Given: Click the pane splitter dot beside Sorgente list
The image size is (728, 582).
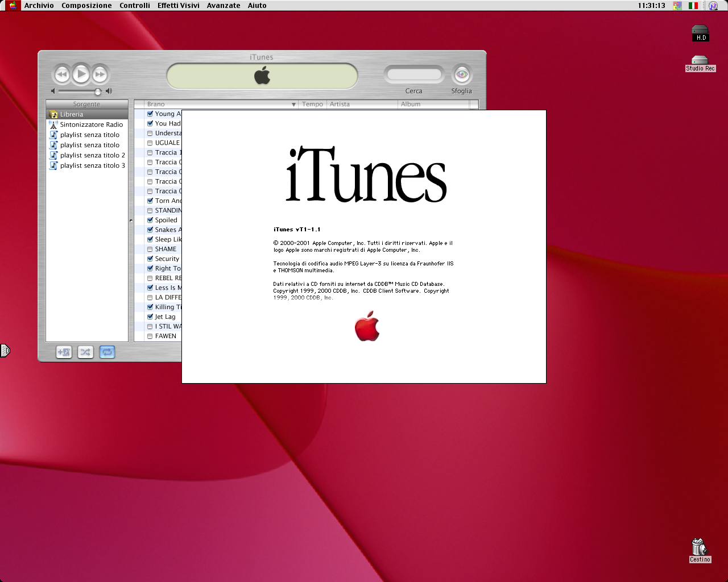Looking at the screenshot, I should pyautogui.click(x=131, y=221).
